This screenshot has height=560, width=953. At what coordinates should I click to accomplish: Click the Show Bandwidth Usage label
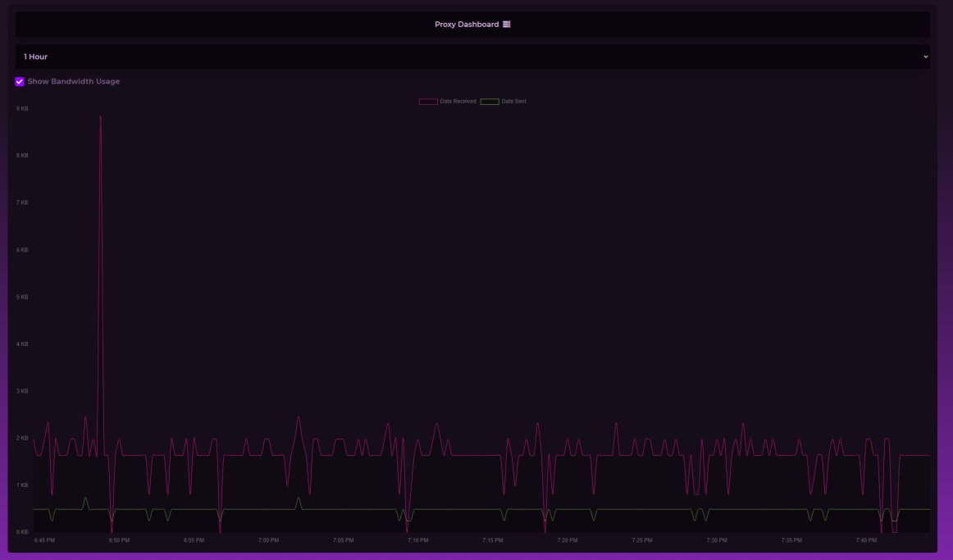pos(74,81)
